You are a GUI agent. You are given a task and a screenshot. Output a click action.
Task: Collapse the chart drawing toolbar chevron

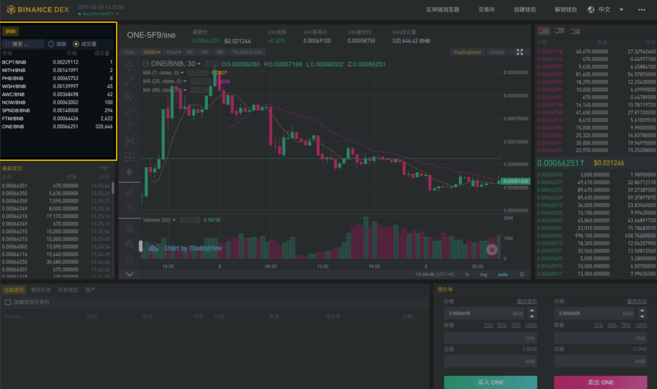[x=129, y=274]
